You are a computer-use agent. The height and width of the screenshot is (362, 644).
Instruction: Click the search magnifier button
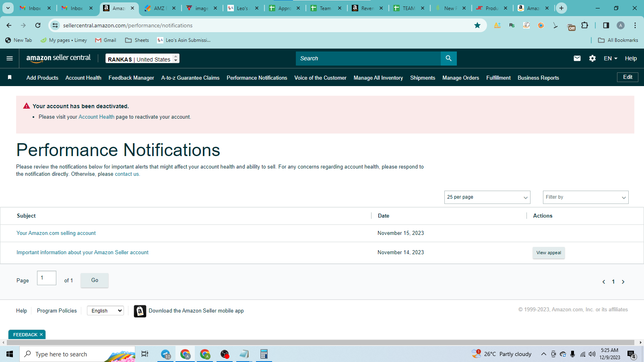click(x=448, y=58)
